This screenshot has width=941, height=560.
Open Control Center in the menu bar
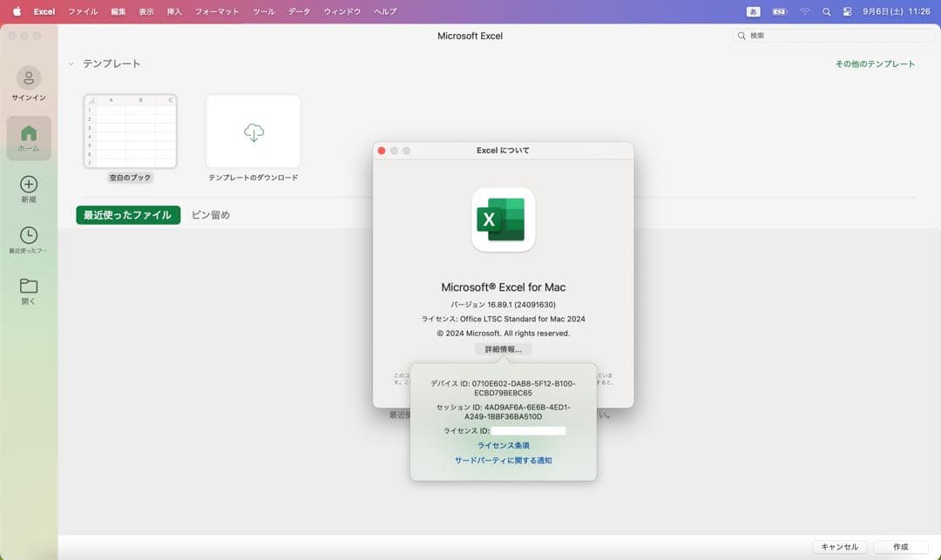847,11
